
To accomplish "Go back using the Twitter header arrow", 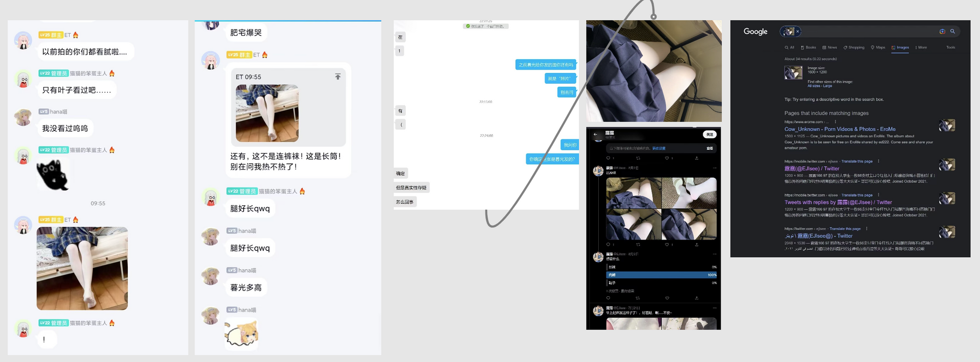I will pos(595,134).
